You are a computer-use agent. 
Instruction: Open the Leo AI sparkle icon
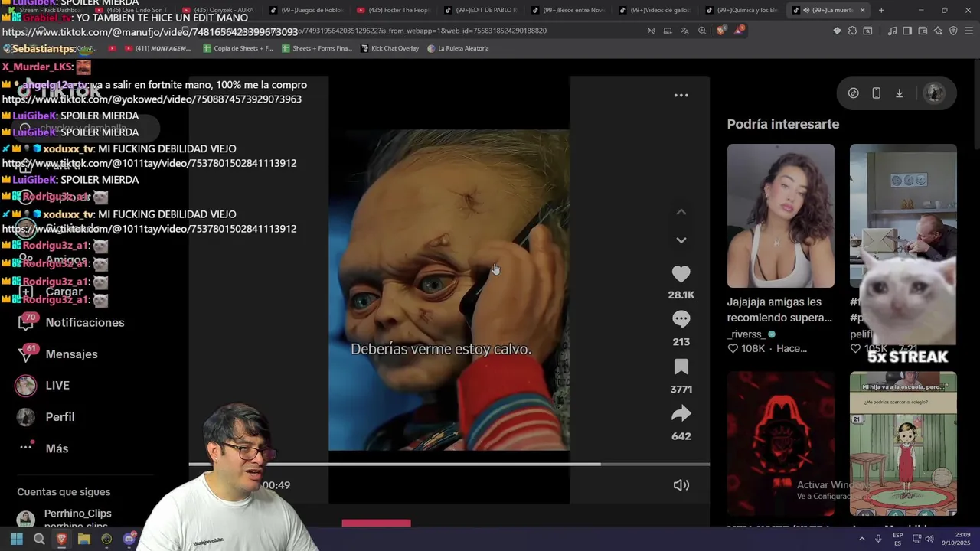coord(938,31)
